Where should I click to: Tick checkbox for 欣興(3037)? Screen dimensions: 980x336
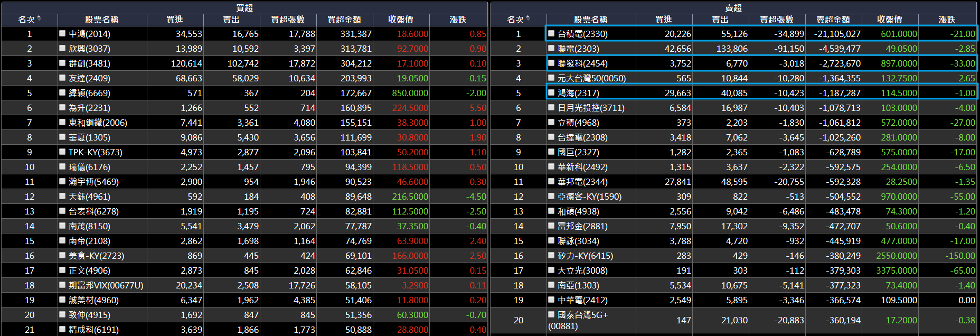tap(62, 48)
